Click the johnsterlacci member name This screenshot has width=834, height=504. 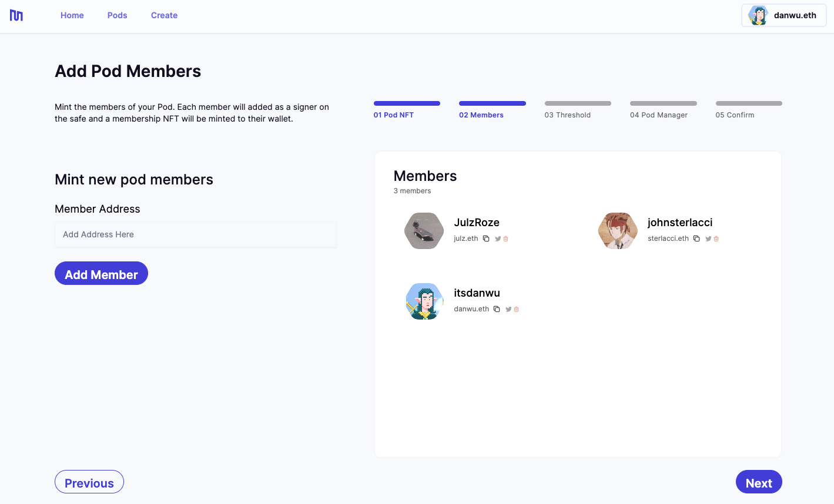pos(680,223)
